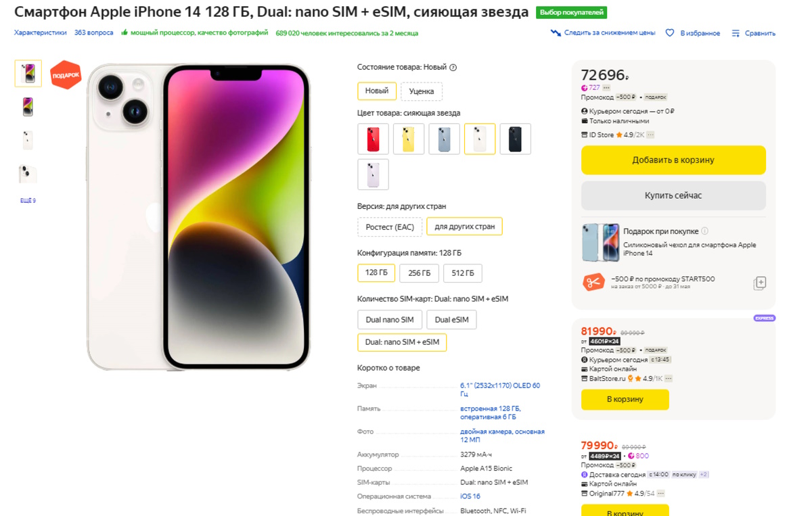Click the heart icon for favorites
812x516 pixels.
pyautogui.click(x=670, y=33)
